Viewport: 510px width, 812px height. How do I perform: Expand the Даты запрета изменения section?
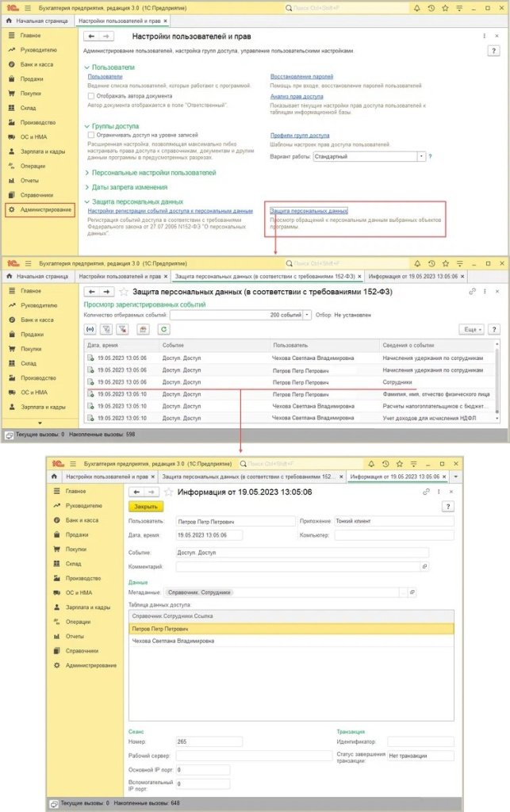click(86, 186)
